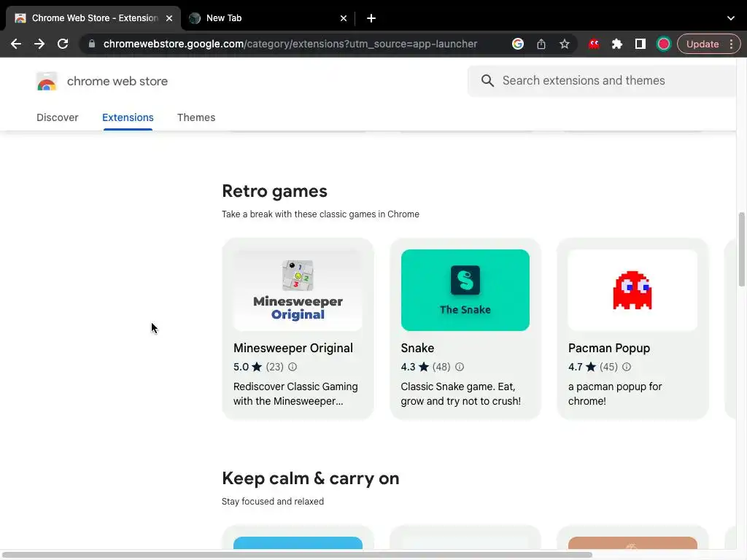
Task: Open a new browser tab
Action: [371, 18]
